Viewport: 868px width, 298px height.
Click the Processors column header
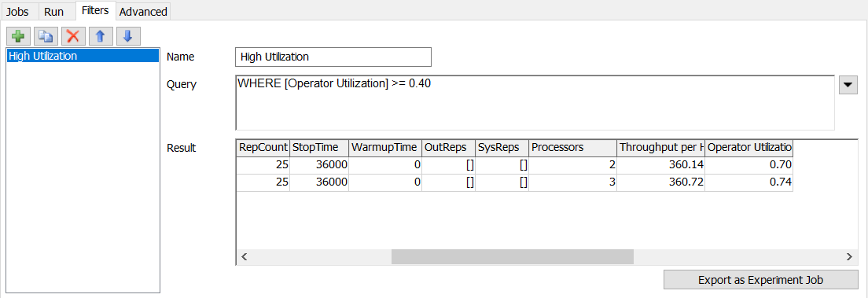tap(573, 147)
